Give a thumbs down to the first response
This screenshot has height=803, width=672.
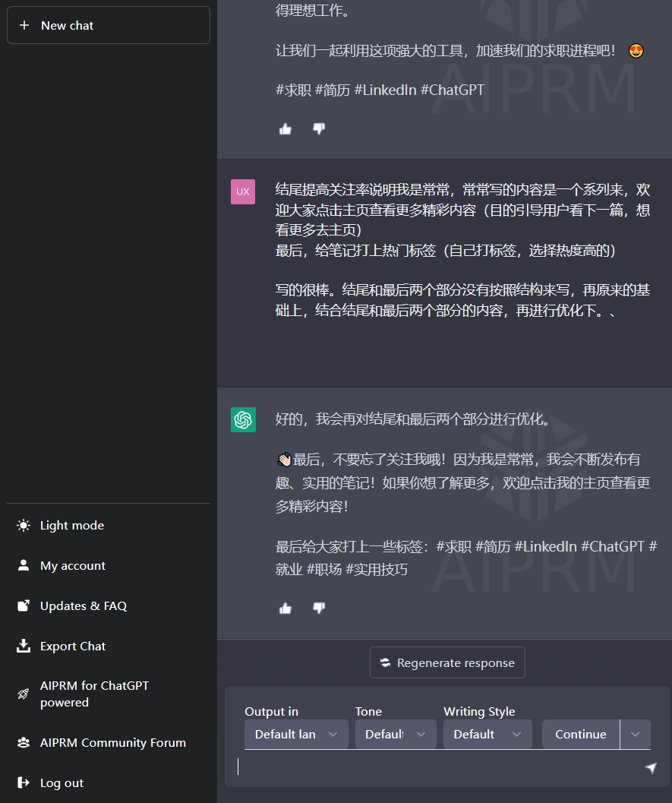(x=319, y=128)
